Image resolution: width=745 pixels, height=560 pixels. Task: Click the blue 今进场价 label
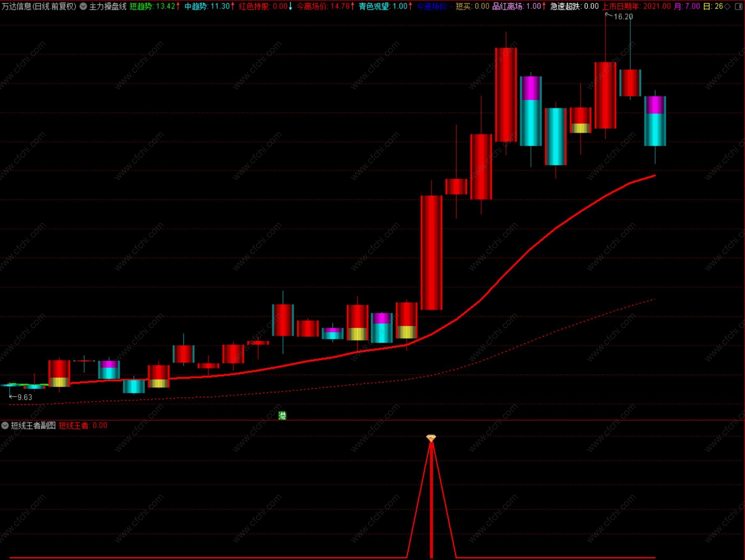pos(434,6)
